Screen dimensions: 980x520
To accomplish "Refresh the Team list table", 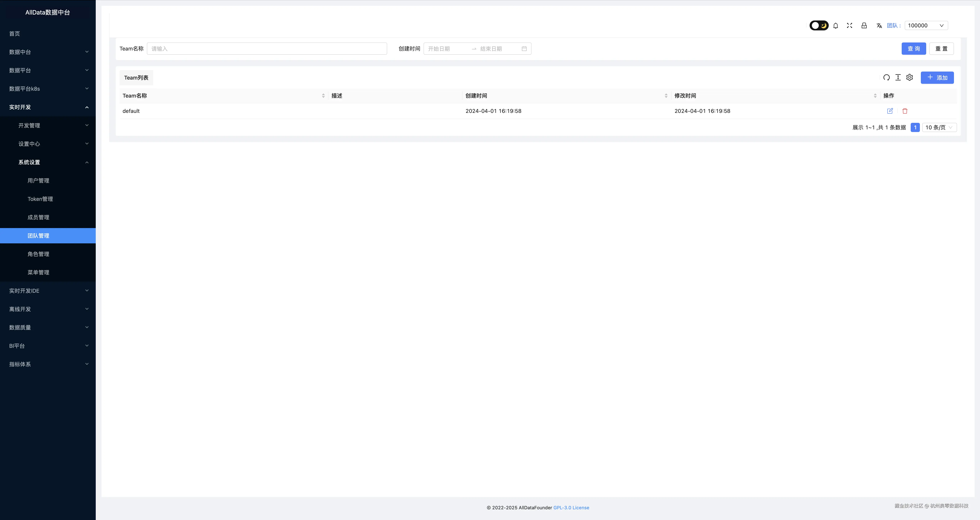I will pos(886,77).
